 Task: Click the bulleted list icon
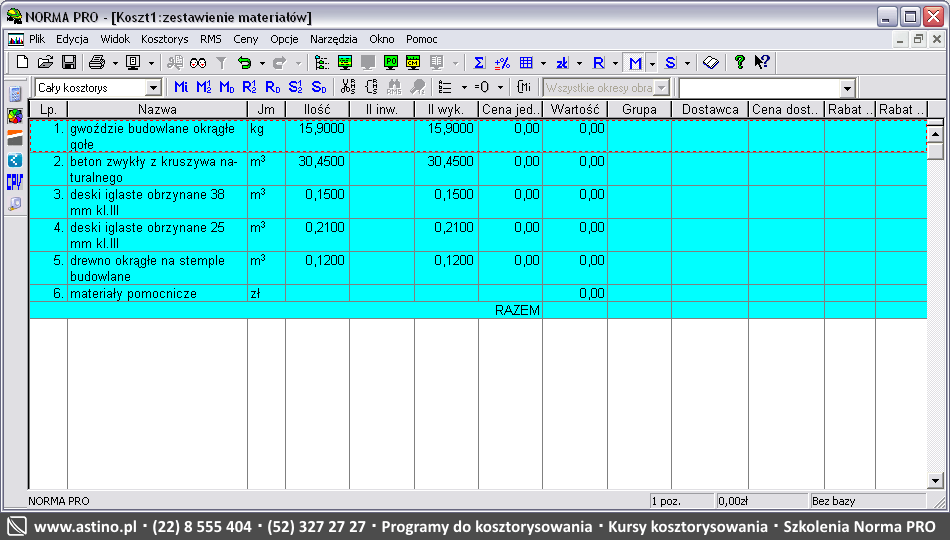(x=445, y=87)
